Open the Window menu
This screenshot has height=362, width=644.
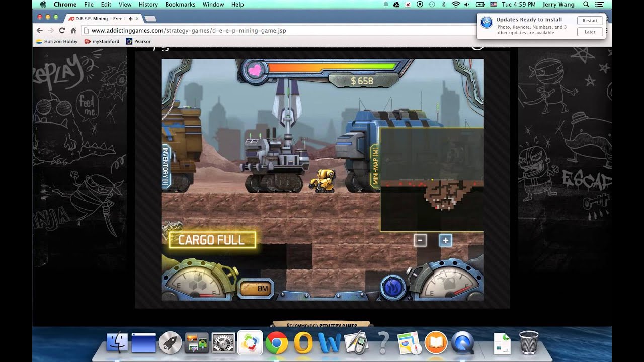click(213, 5)
